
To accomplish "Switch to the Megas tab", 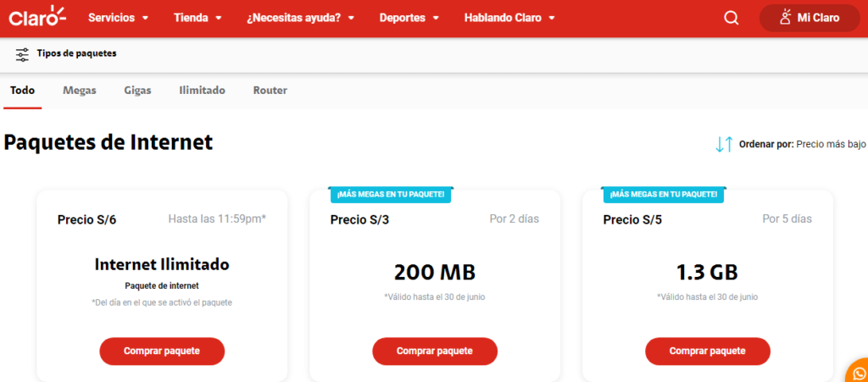I will 80,90.
